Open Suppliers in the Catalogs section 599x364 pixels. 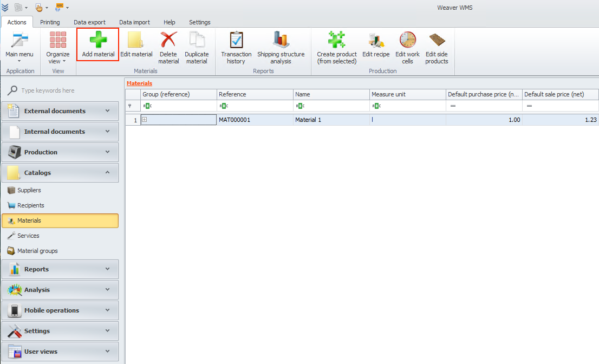tap(60, 190)
